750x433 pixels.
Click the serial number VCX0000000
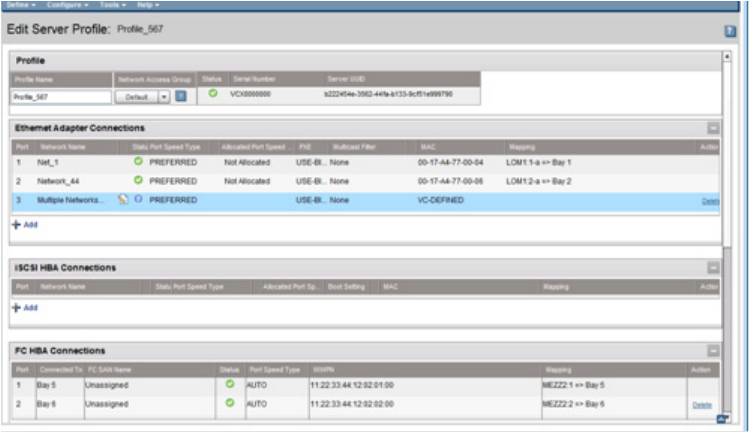click(250, 94)
